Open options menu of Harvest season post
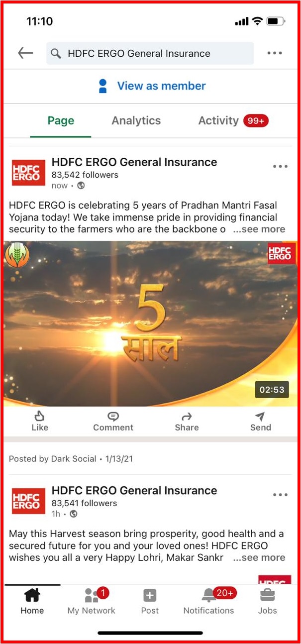 281,495
